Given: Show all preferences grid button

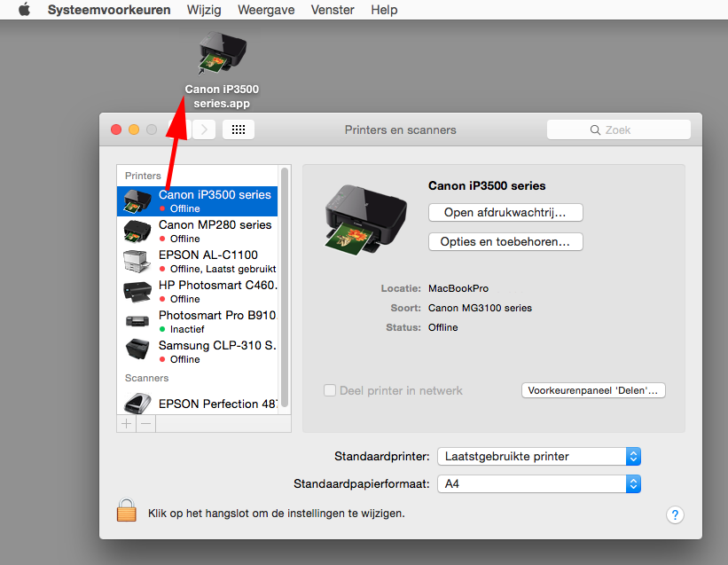Looking at the screenshot, I should point(239,129).
